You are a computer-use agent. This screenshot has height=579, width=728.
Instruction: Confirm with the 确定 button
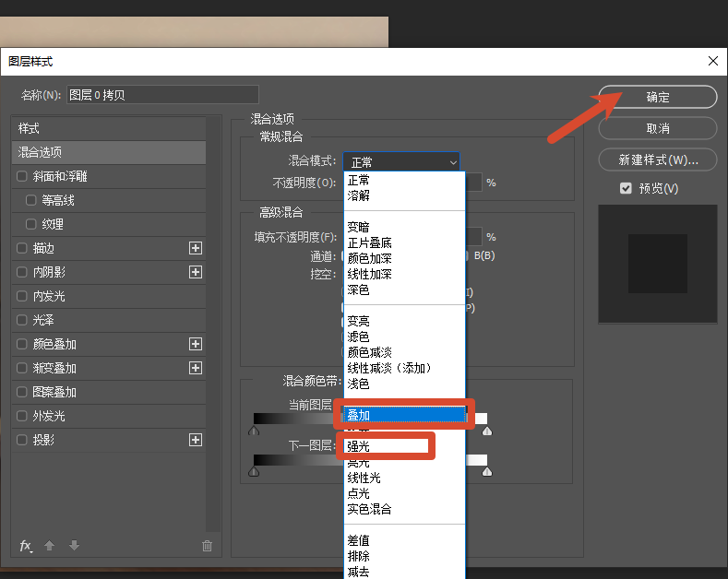pos(658,97)
